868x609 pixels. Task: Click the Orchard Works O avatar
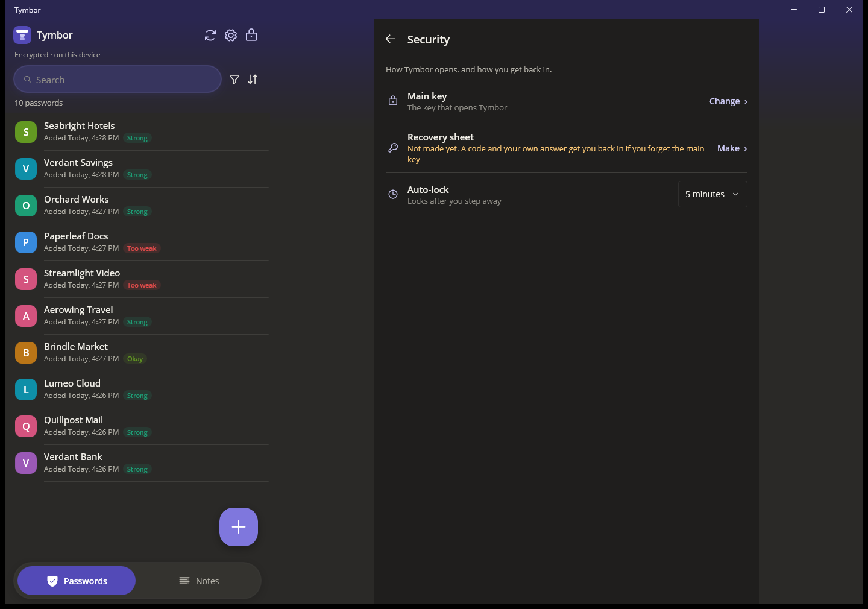26,206
